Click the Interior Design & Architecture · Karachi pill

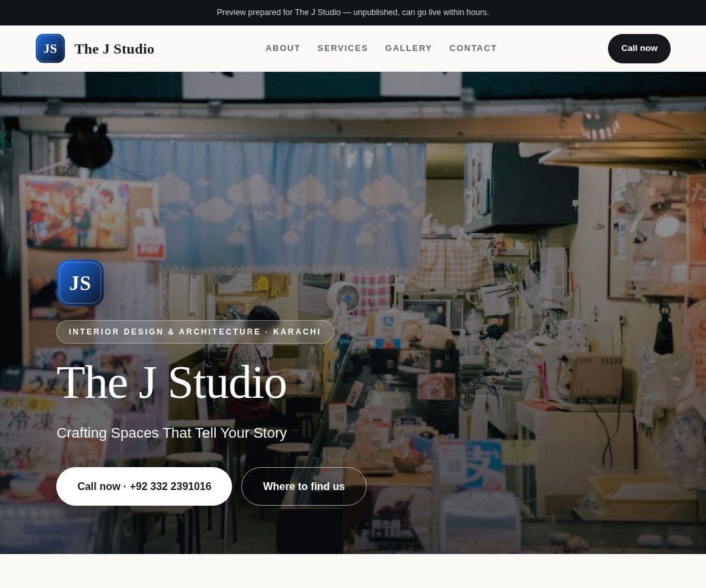tap(195, 331)
